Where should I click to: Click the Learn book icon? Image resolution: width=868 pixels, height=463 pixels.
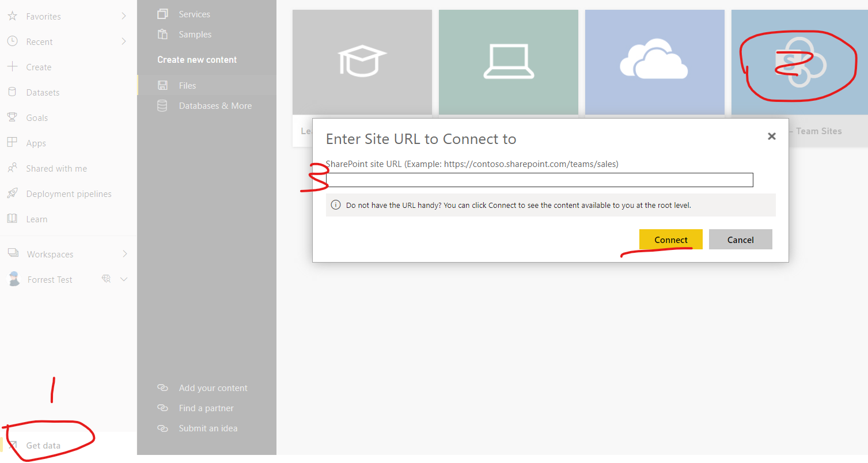click(12, 219)
